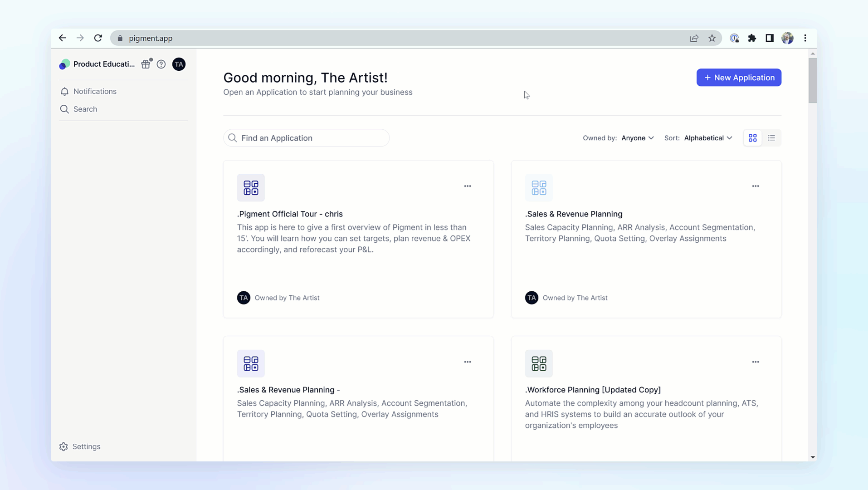The image size is (868, 490).
Task: Click 'Owned by The Artist' on Pigment Tour card
Action: pyautogui.click(x=287, y=298)
